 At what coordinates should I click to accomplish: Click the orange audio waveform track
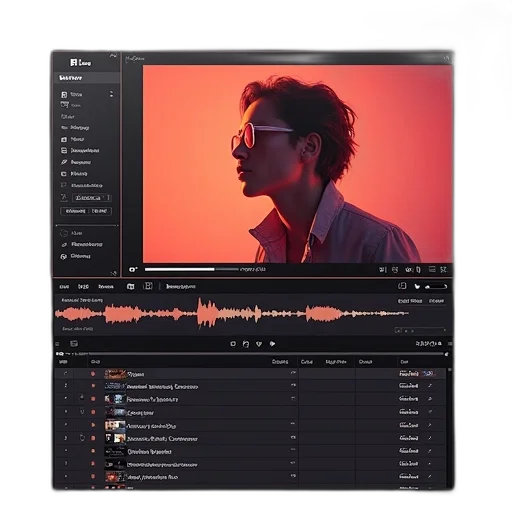coord(232,313)
